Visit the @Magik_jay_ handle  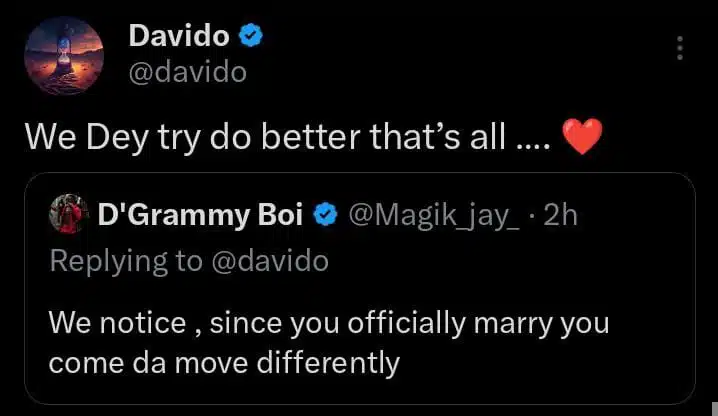[433, 214]
